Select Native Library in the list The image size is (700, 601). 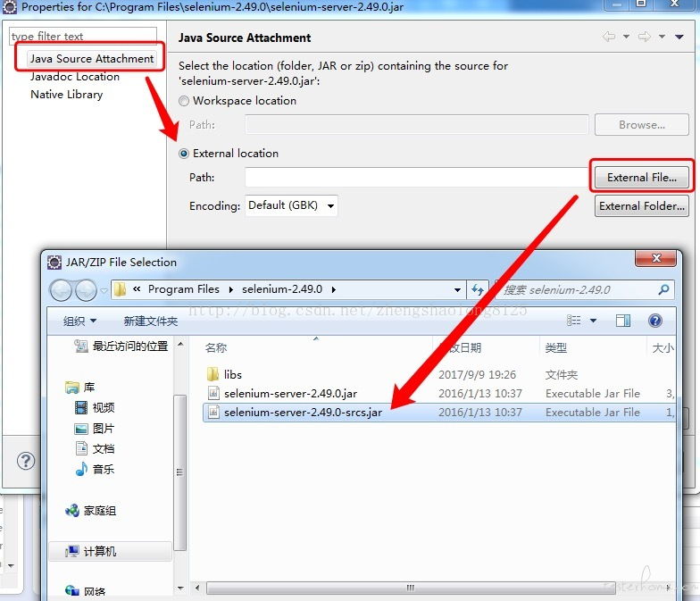coord(66,95)
